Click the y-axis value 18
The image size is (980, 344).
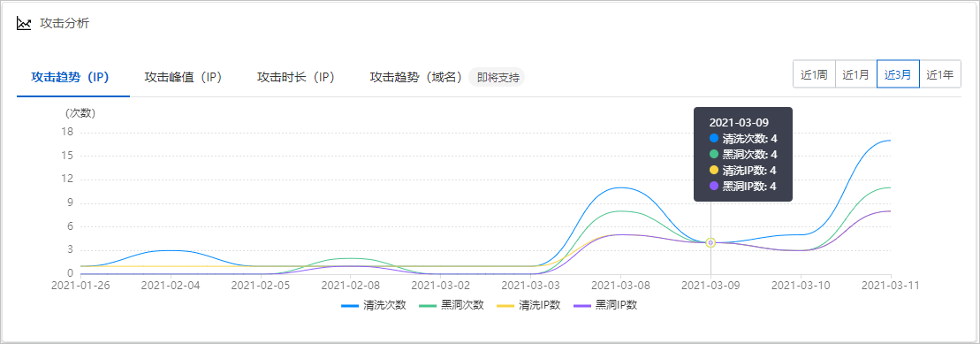click(67, 132)
